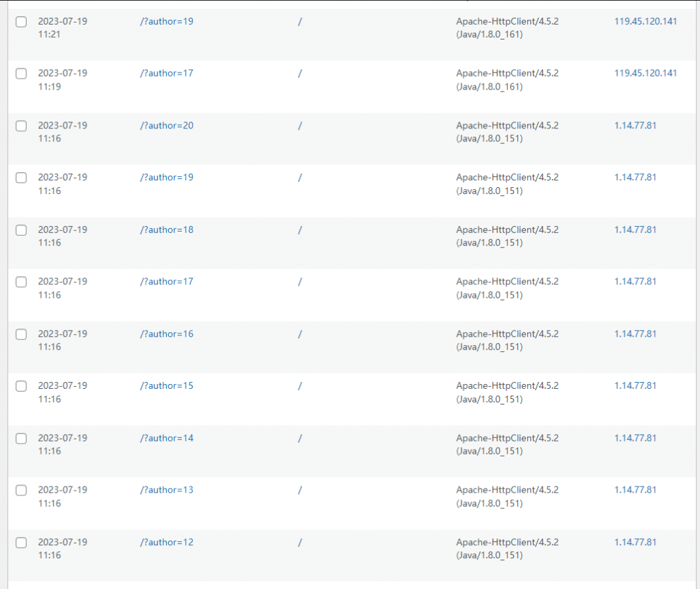
Task: Mark the checkbox in the /?author=16 row
Action: click(21, 334)
